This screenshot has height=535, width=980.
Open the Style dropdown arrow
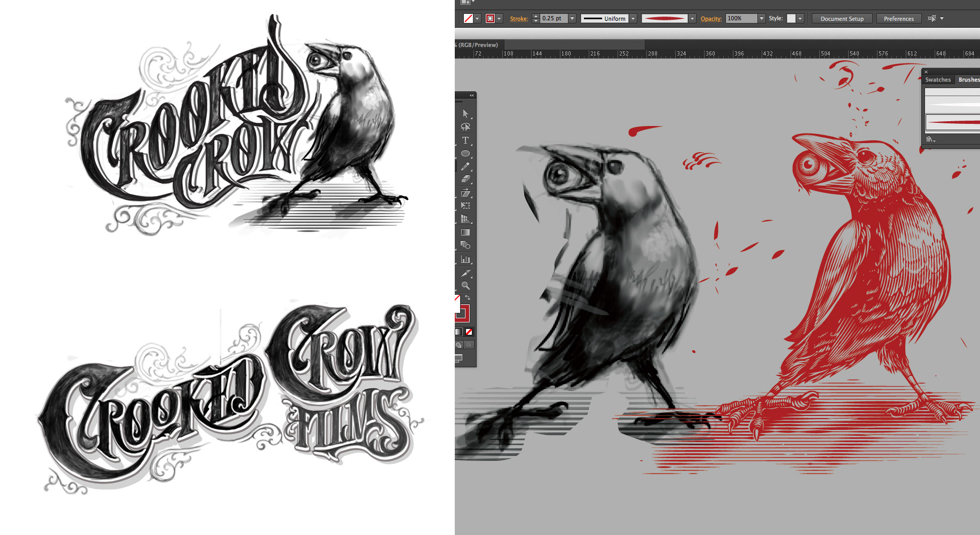point(800,19)
